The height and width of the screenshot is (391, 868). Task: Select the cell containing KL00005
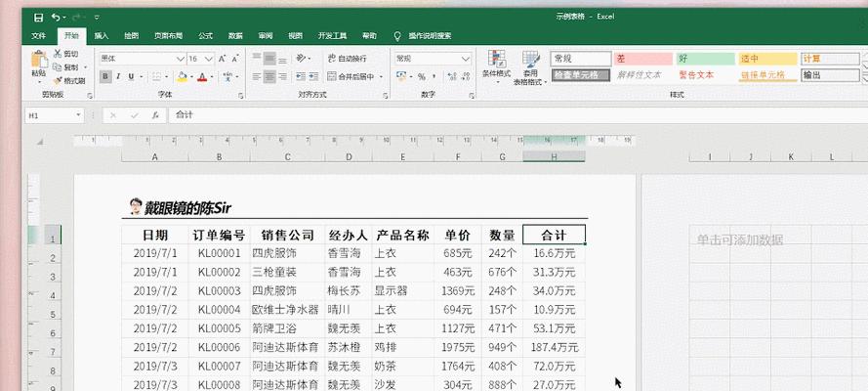220,329
